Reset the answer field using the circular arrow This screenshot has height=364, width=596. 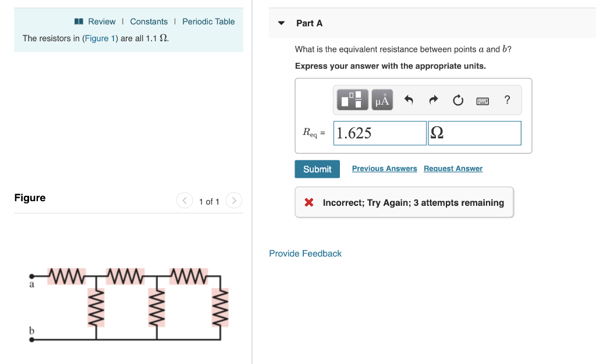point(458,99)
